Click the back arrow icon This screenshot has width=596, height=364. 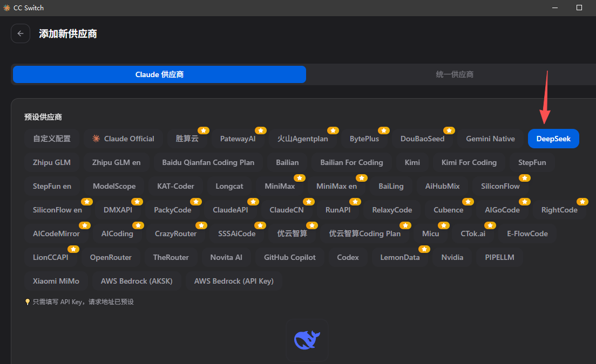(x=21, y=33)
